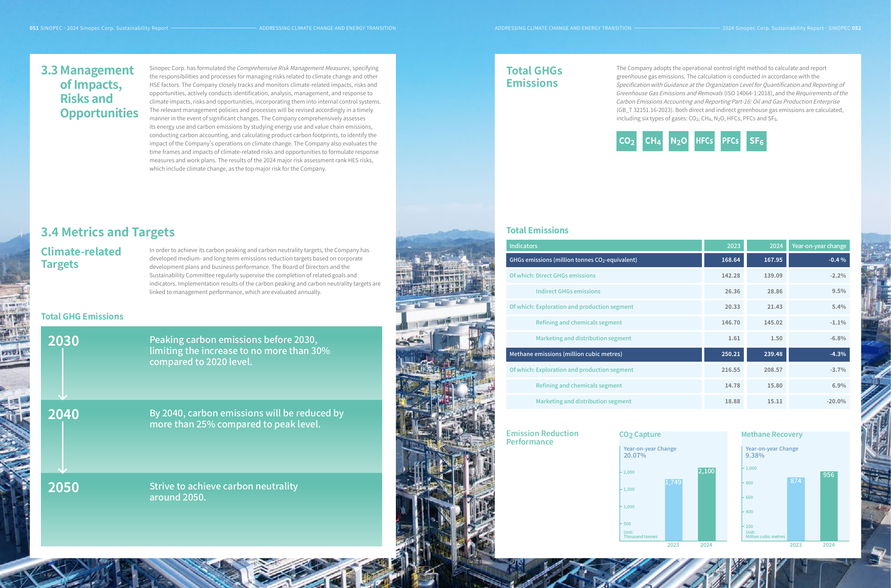The height and width of the screenshot is (588, 891).
Task: Select value 15.11 in methane marketing row
Action: click(x=775, y=401)
